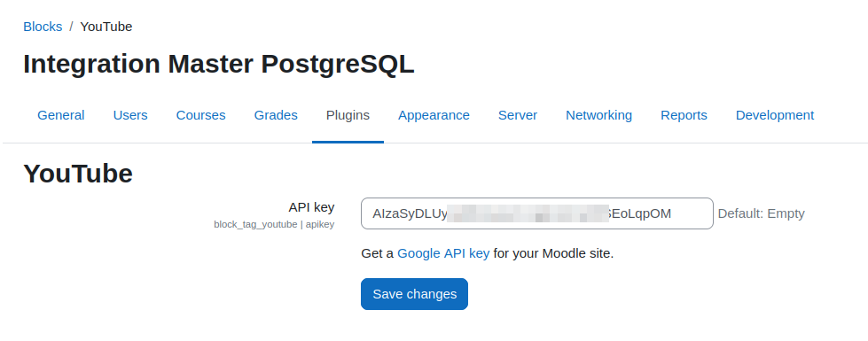The height and width of the screenshot is (341, 868).
Task: Click the YouTube breadcrumb text
Action: 106,27
